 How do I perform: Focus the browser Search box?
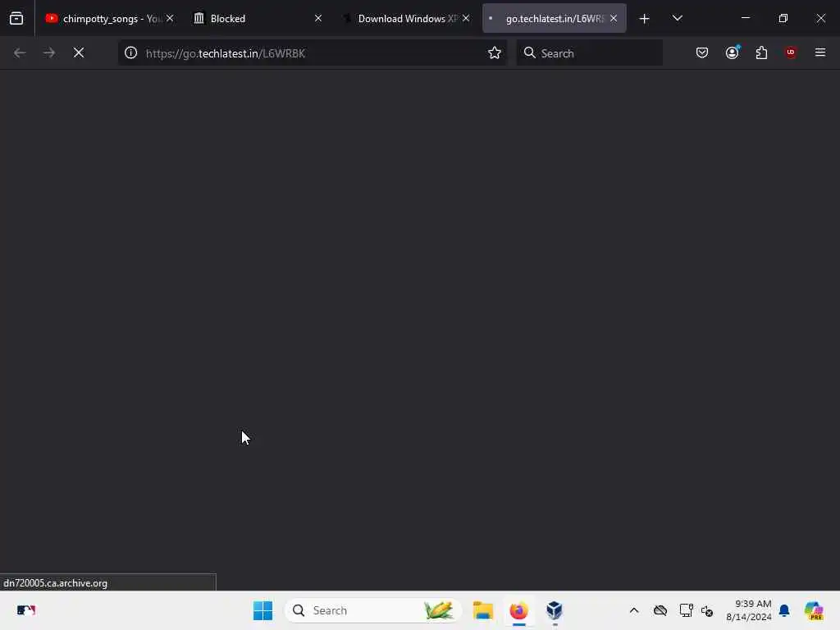pos(589,53)
